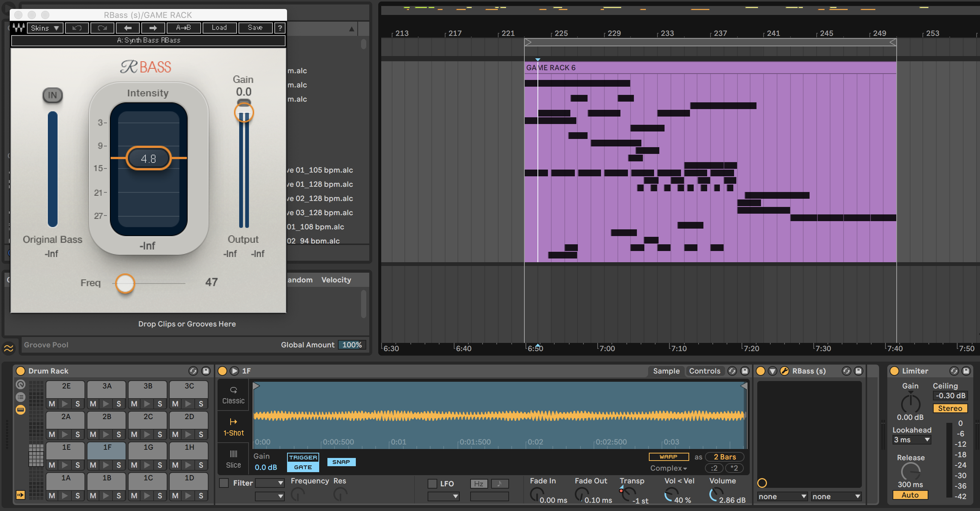
Task: Hot-Swap the 1F Simpler sample
Action: 732,371
